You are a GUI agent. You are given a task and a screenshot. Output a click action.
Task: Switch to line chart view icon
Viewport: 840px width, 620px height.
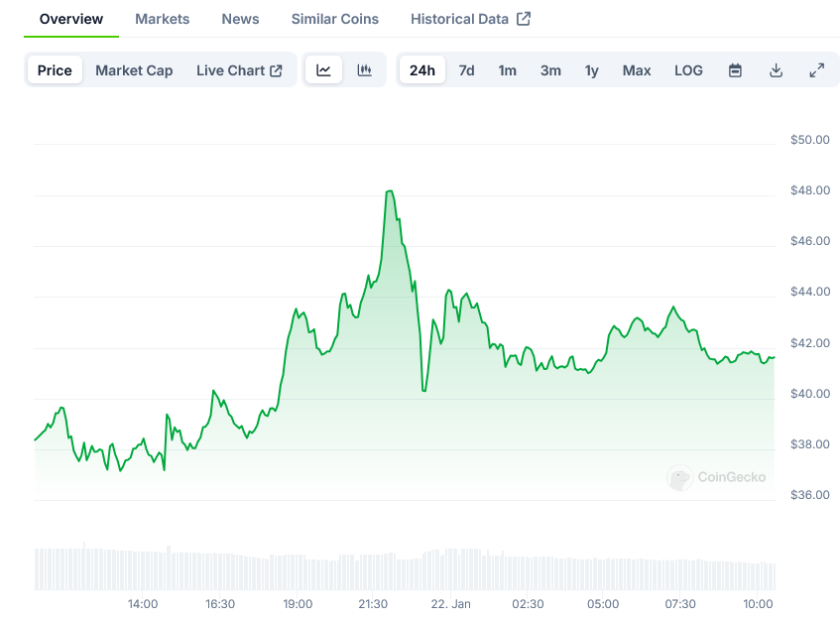click(323, 70)
